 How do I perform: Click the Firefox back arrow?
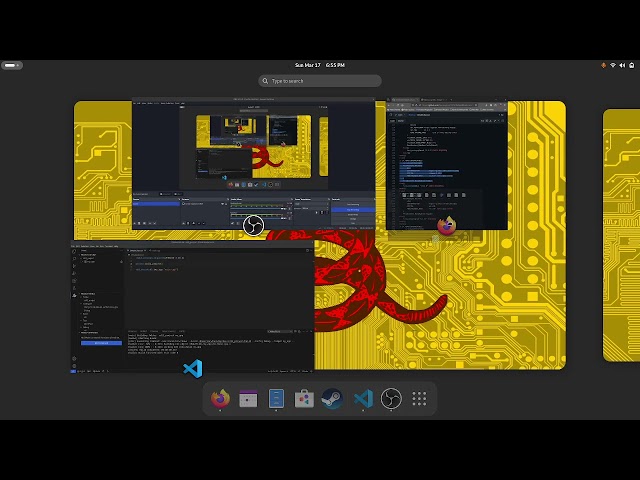(389, 105)
